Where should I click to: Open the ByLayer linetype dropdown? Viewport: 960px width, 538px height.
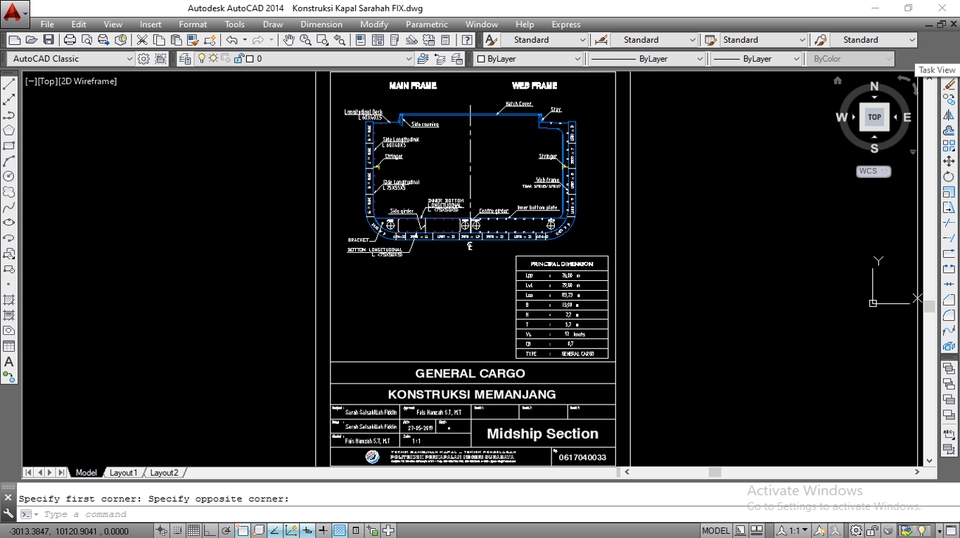(x=699, y=59)
